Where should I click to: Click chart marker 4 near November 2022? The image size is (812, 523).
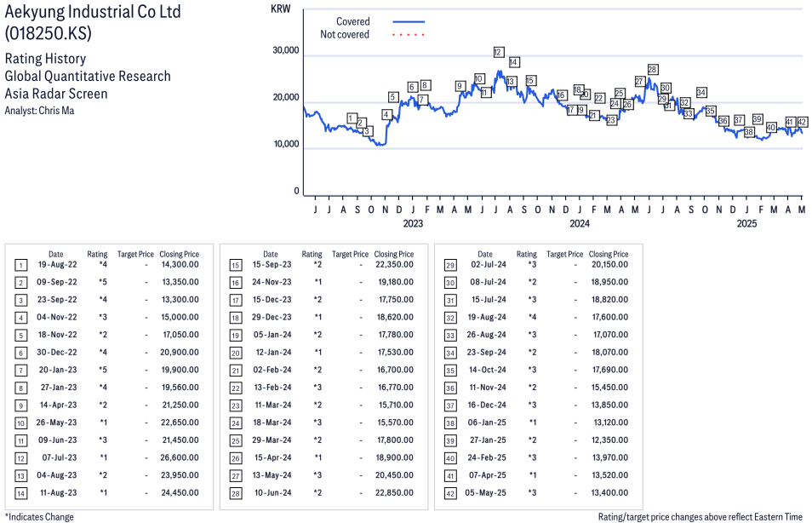386,114
